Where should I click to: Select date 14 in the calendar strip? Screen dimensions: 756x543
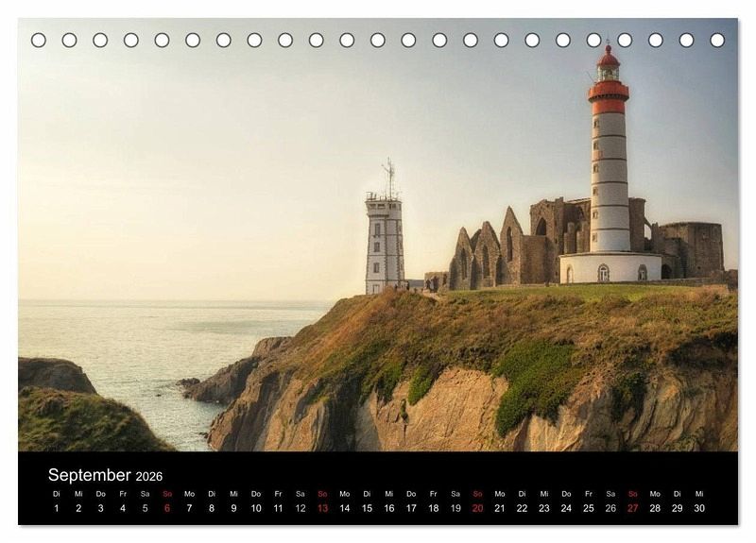pos(345,508)
